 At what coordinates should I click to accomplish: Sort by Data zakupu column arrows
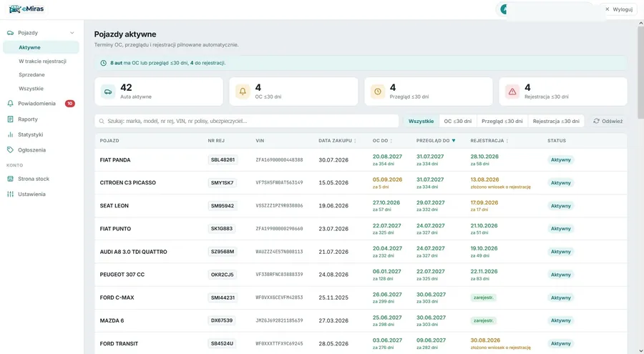[355, 141]
